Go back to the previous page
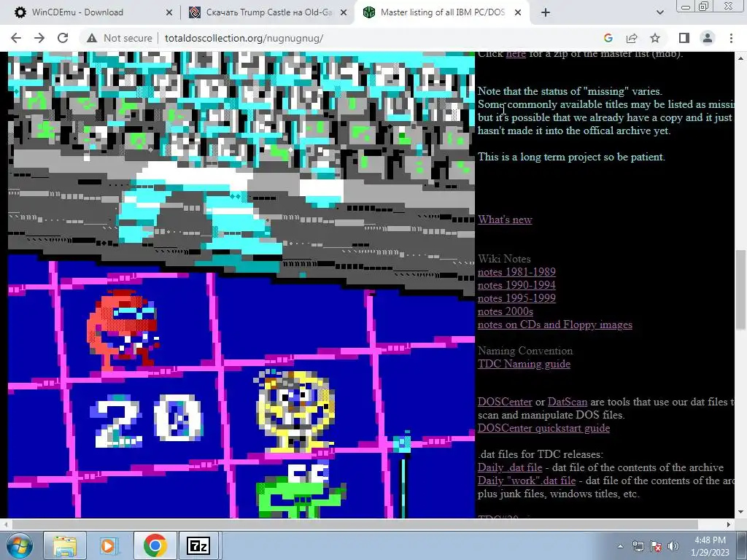Viewport: 747px width, 560px height. click(x=16, y=38)
